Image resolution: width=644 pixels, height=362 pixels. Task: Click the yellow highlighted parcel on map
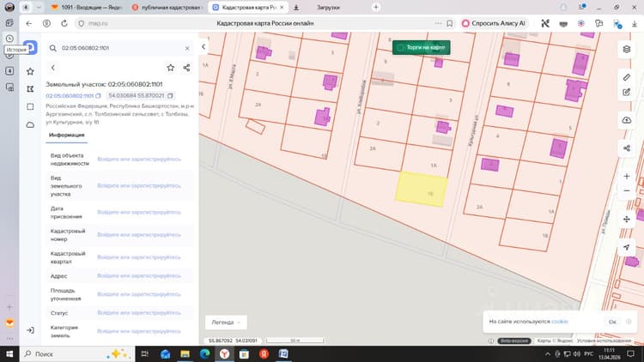tap(421, 190)
